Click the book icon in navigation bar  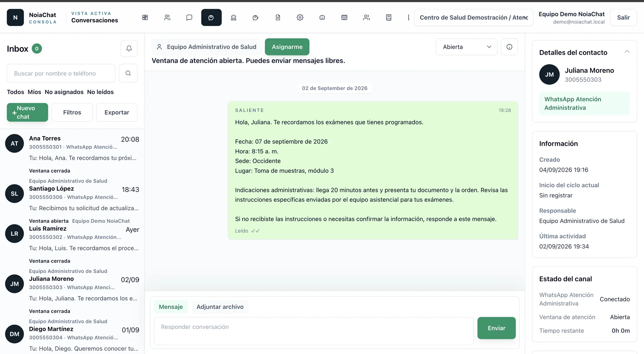pos(389,18)
